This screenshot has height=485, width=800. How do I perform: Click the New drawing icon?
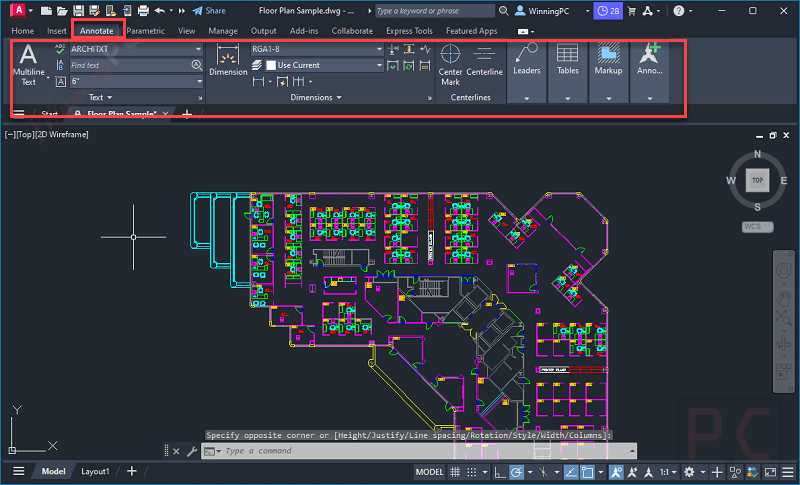[x=46, y=11]
